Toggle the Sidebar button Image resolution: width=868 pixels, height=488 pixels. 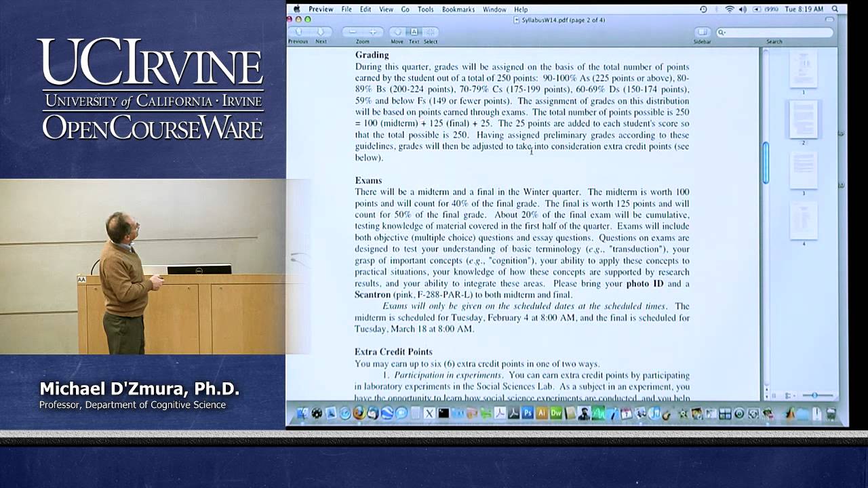(x=703, y=32)
